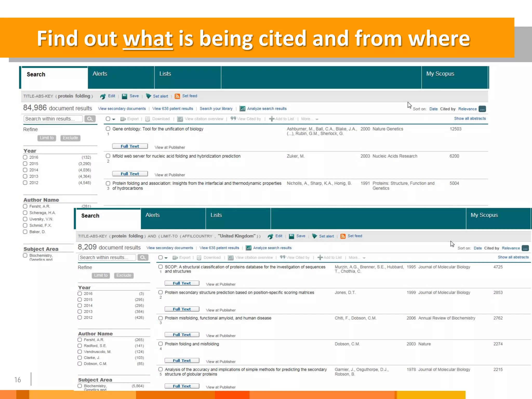532x399 pixels.
Task: Click upper Search within results field
Action: (53, 119)
